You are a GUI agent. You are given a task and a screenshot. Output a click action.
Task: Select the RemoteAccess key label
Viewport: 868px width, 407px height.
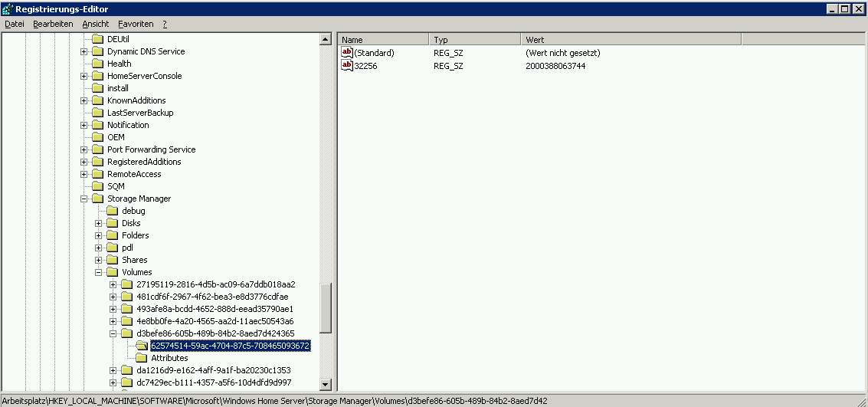(x=134, y=174)
